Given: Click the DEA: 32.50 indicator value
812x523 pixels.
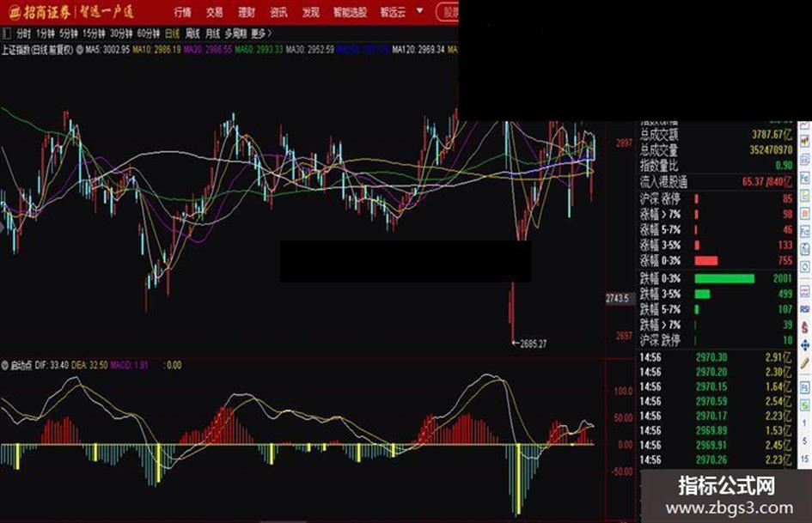Looking at the screenshot, I should [89, 365].
